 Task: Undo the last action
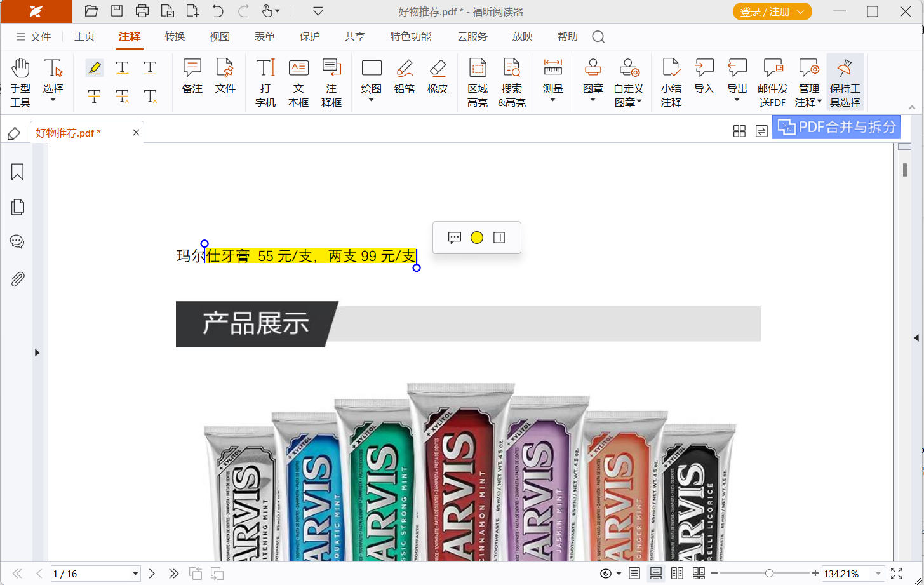click(x=218, y=11)
